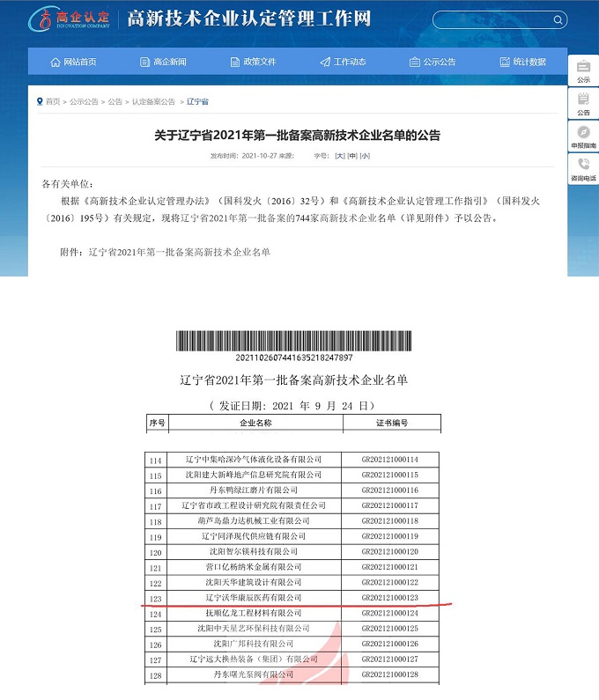Click 企业名称 table header
Screen dimensions: 599x700
(x=255, y=423)
